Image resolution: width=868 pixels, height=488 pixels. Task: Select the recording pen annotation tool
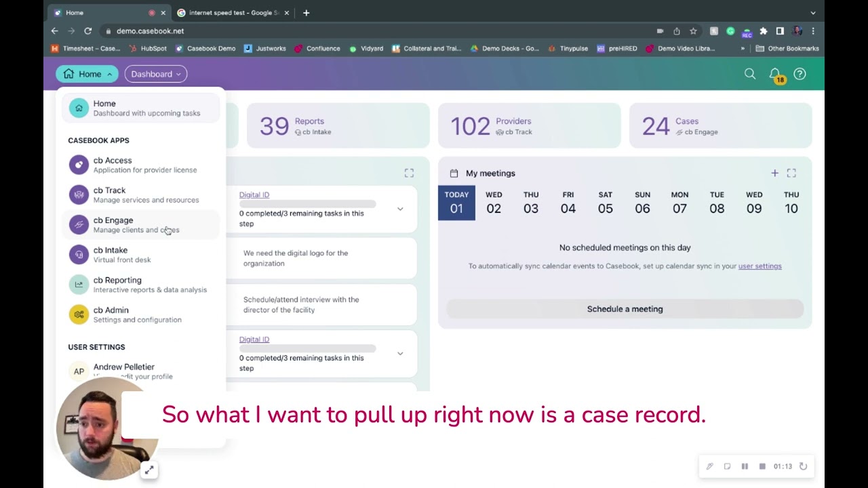[709, 466]
